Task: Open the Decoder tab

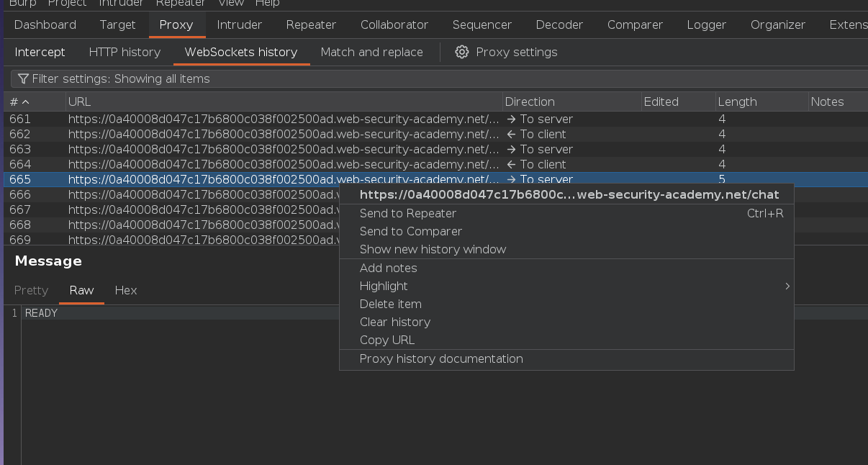Action: click(559, 24)
